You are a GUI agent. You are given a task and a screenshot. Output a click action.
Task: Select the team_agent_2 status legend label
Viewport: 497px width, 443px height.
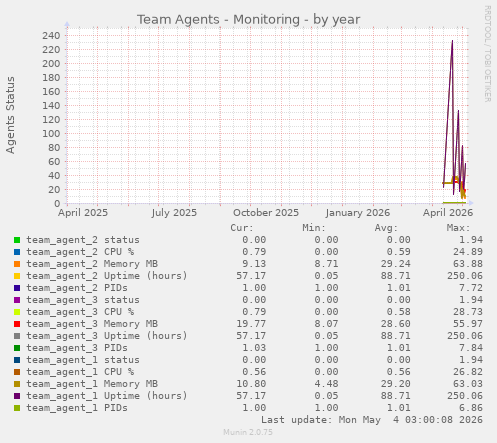(x=83, y=240)
